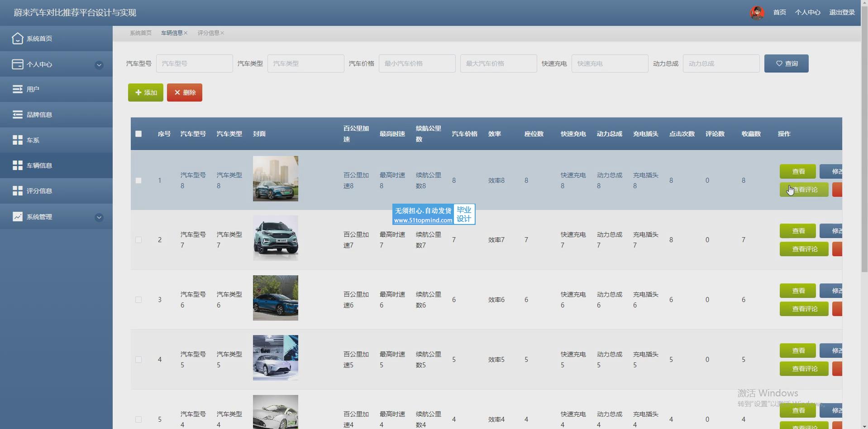
Task: Click the 汽车价格 column header
Action: pyautogui.click(x=465, y=133)
